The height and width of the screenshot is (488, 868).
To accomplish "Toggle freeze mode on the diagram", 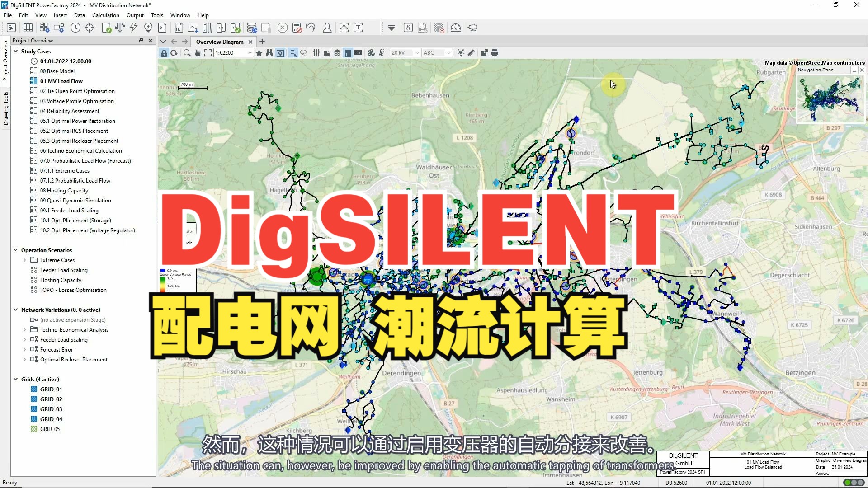I will point(164,53).
